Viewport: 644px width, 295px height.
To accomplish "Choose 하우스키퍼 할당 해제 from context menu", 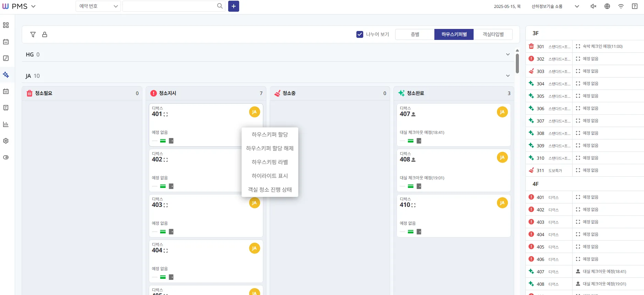I will click(270, 148).
